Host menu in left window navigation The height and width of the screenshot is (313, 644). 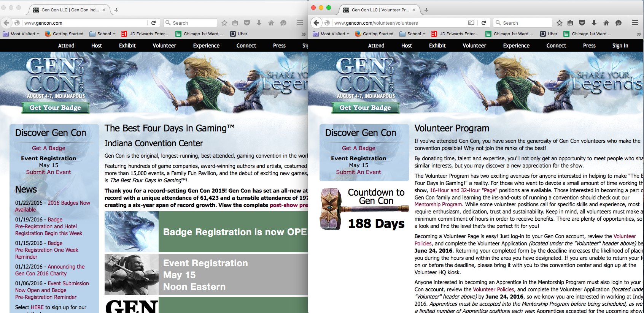click(x=97, y=46)
